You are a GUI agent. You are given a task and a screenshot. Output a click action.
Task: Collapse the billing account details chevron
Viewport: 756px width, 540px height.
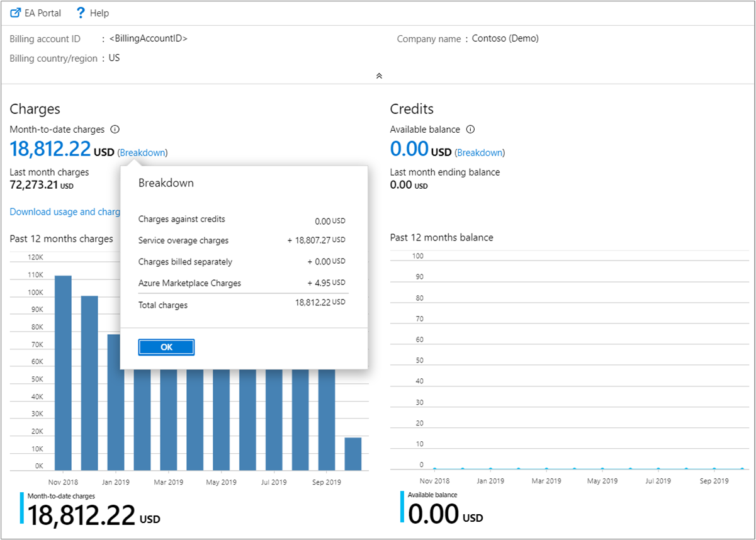pyautogui.click(x=379, y=76)
